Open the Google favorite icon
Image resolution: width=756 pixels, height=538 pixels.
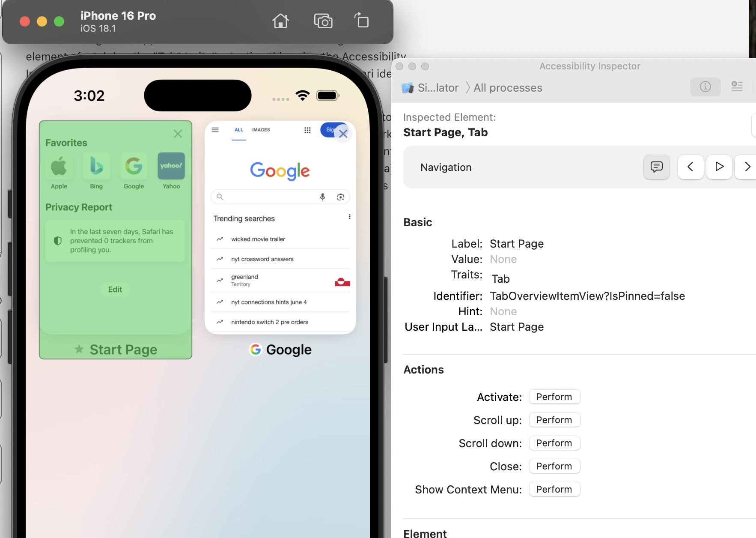tap(134, 166)
